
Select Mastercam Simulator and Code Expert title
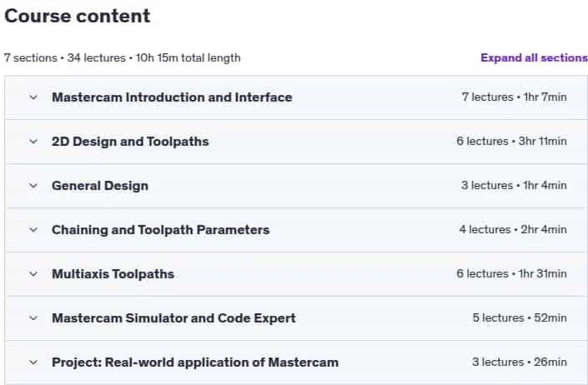(173, 318)
